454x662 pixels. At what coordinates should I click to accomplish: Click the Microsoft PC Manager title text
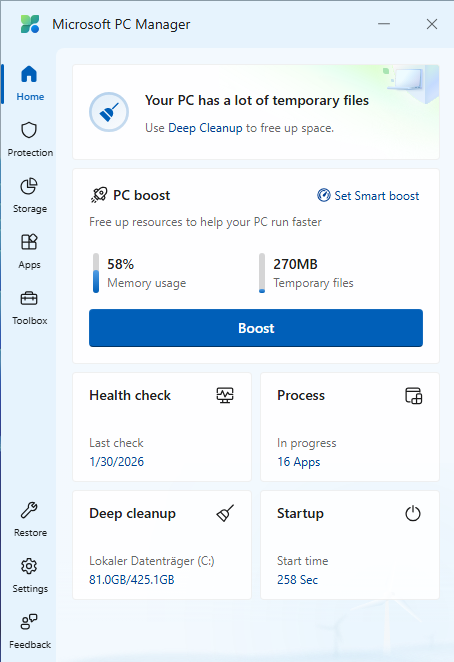click(121, 24)
